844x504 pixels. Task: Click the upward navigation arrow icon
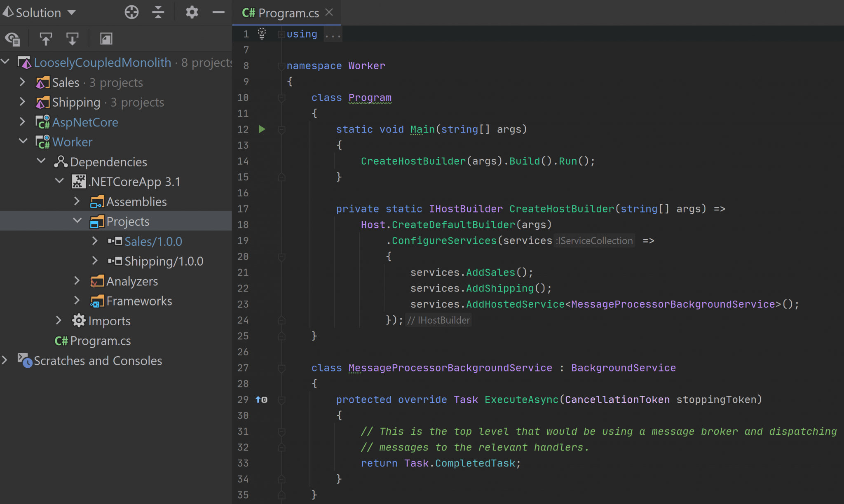point(46,38)
